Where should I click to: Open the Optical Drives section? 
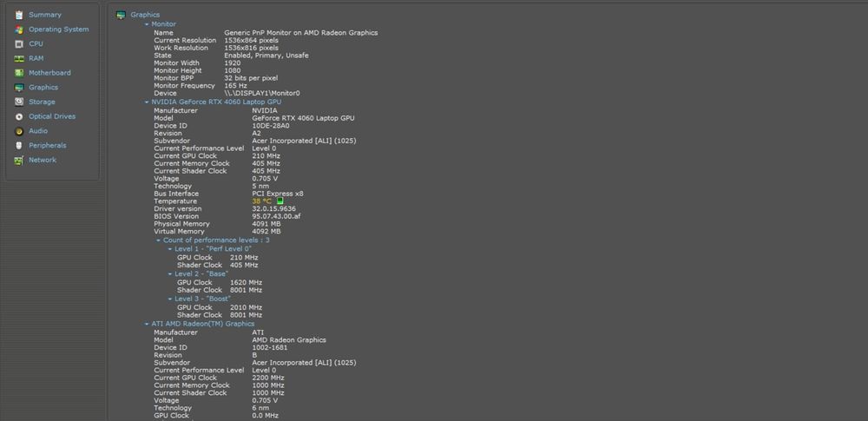(x=52, y=116)
